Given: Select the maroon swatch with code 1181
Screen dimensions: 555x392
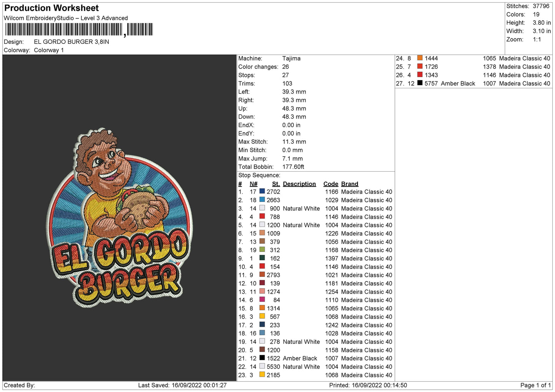Looking at the screenshot, I should pos(262,283).
